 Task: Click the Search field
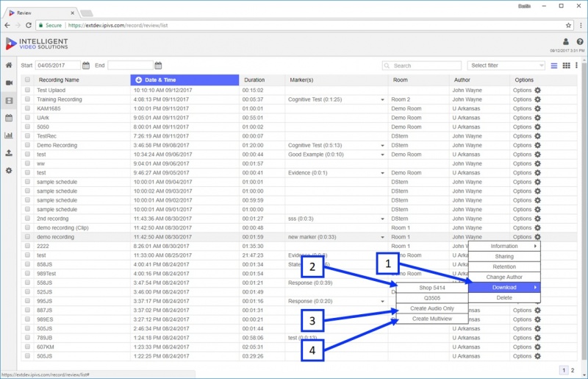pos(422,65)
